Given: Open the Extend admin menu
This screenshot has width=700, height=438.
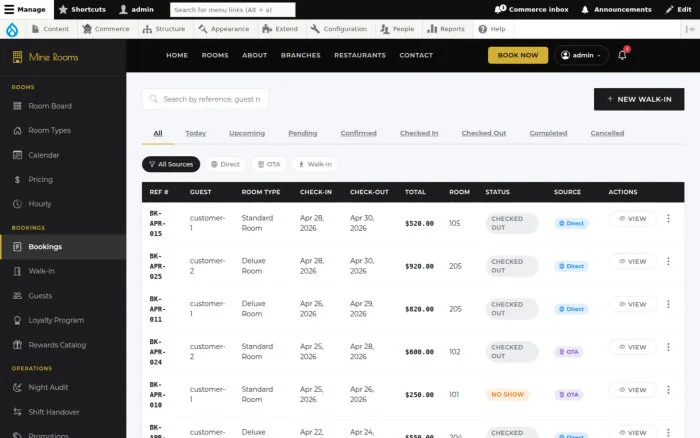Looking at the screenshot, I should (x=280, y=29).
